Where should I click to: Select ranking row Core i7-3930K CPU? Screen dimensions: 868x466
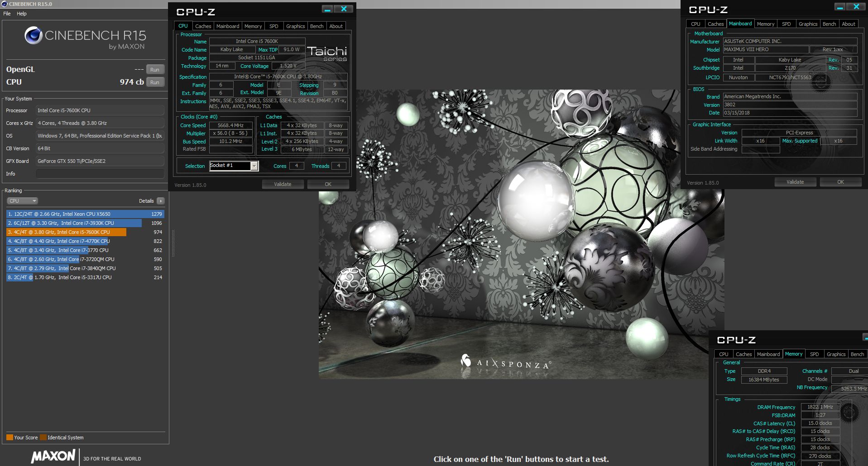85,223
